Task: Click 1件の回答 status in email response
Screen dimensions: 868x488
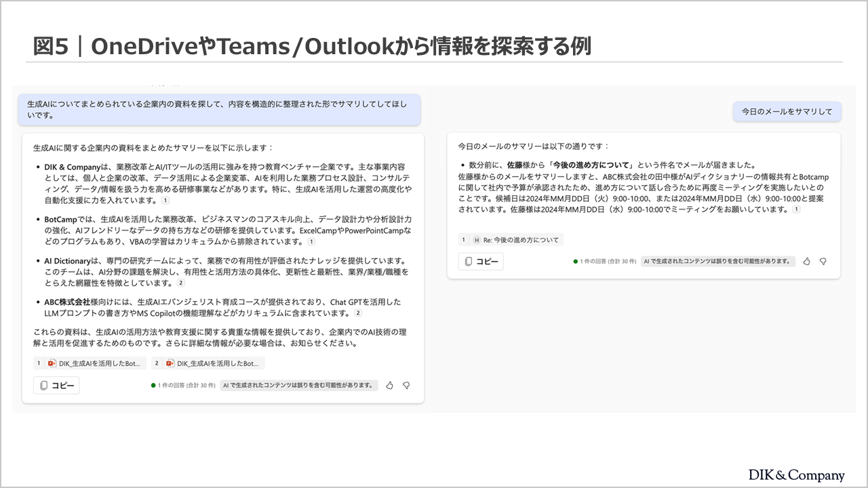Action: point(604,261)
